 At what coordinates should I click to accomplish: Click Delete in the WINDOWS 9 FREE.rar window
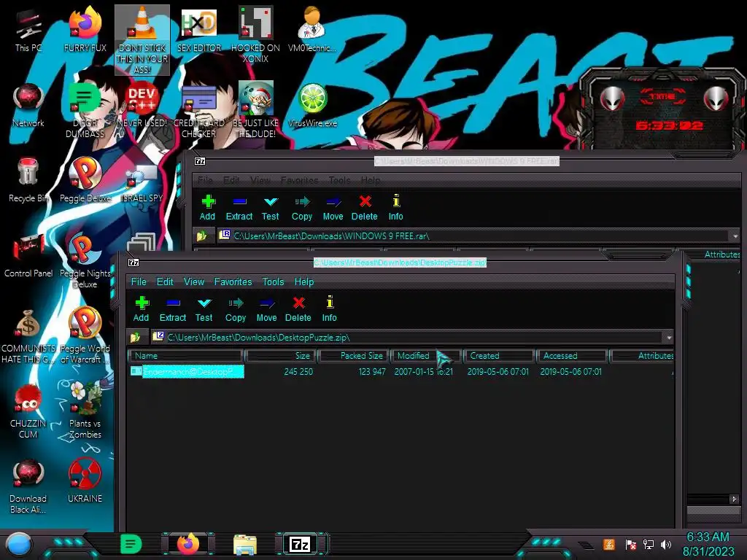(365, 208)
